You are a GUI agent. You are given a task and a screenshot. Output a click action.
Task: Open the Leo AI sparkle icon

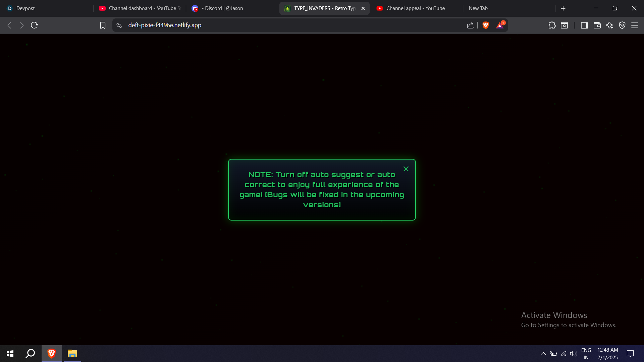pos(609,25)
